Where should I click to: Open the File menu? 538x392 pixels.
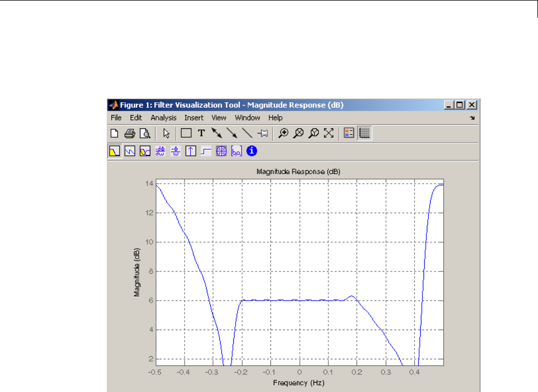click(116, 118)
